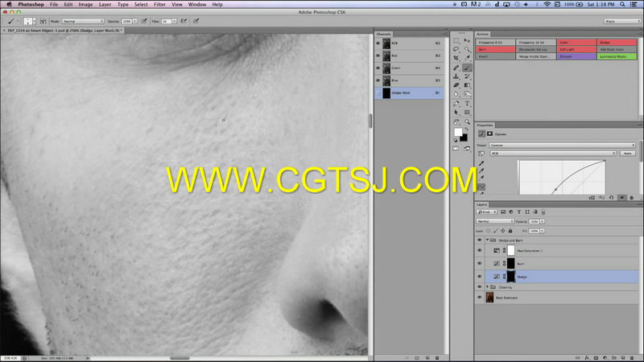644x362 pixels.
Task: Hide the Cleaning group
Action: 479,287
